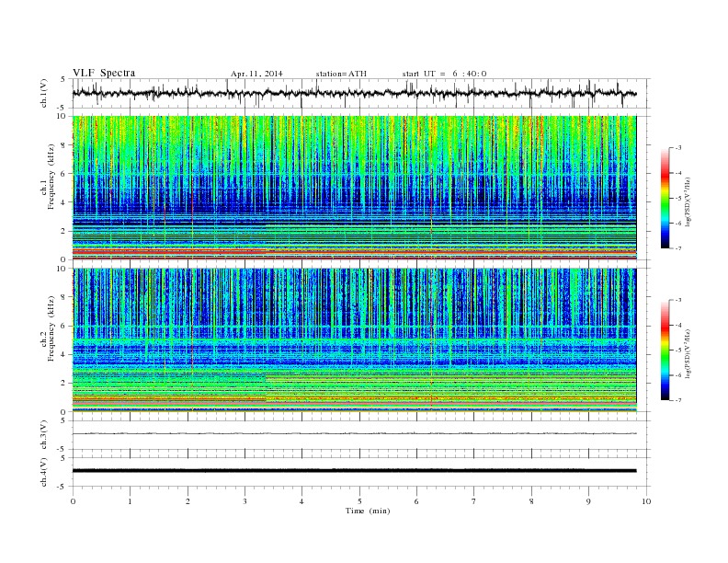The height and width of the screenshot is (563, 728).
Task: Click the thick black ch.4 waveform band
Action: click(x=354, y=471)
